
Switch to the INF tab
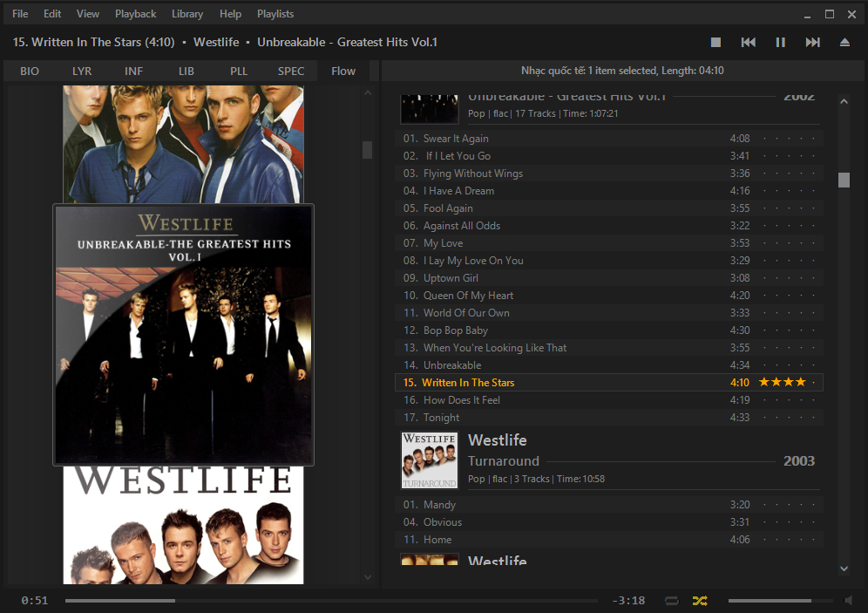coord(133,71)
